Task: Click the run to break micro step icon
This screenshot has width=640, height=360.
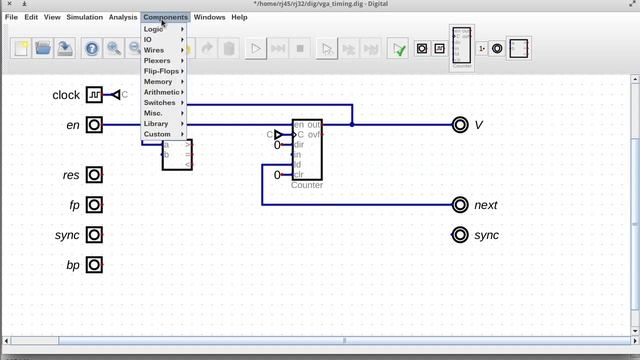Action: (371, 49)
